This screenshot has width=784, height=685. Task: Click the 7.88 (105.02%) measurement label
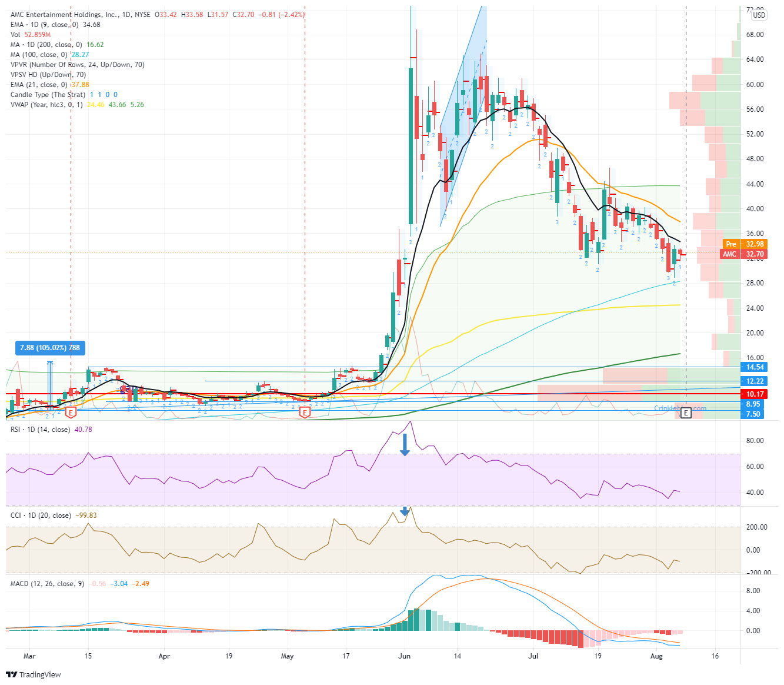point(50,348)
